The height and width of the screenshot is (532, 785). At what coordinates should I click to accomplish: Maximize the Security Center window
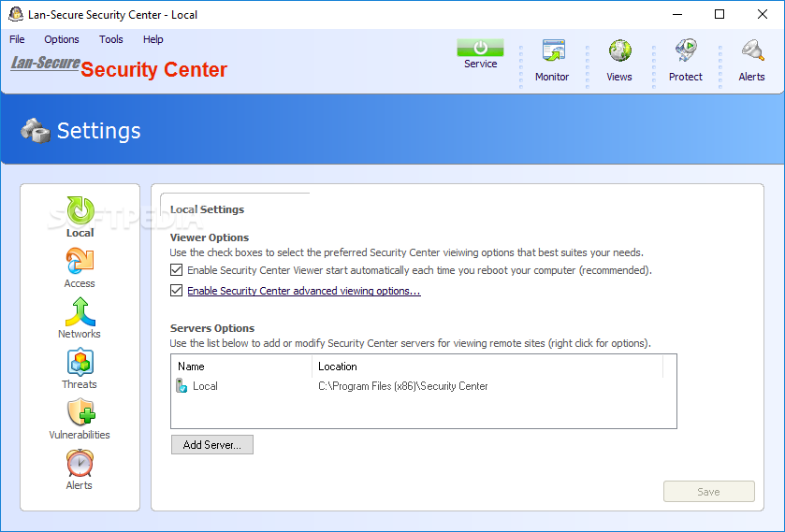click(x=720, y=15)
